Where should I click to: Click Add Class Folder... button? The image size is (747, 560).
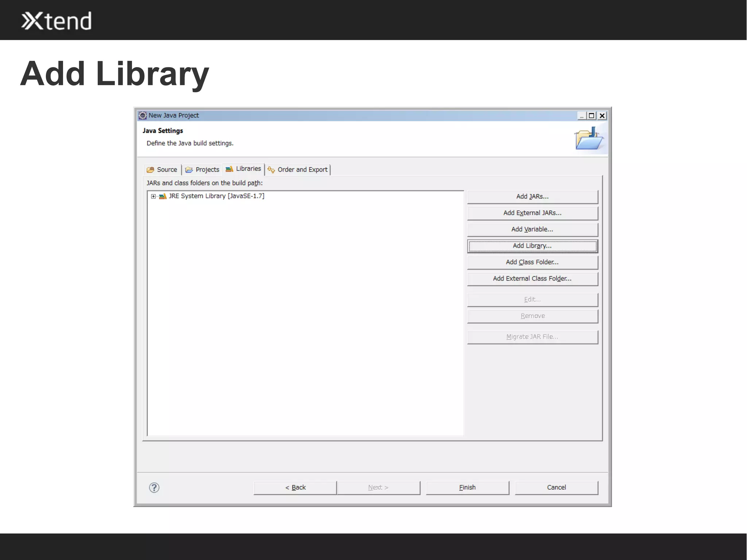[x=532, y=262]
